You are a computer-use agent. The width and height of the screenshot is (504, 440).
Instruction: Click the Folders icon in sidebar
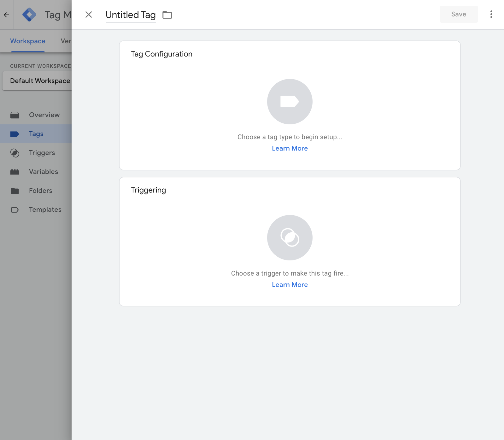click(15, 191)
